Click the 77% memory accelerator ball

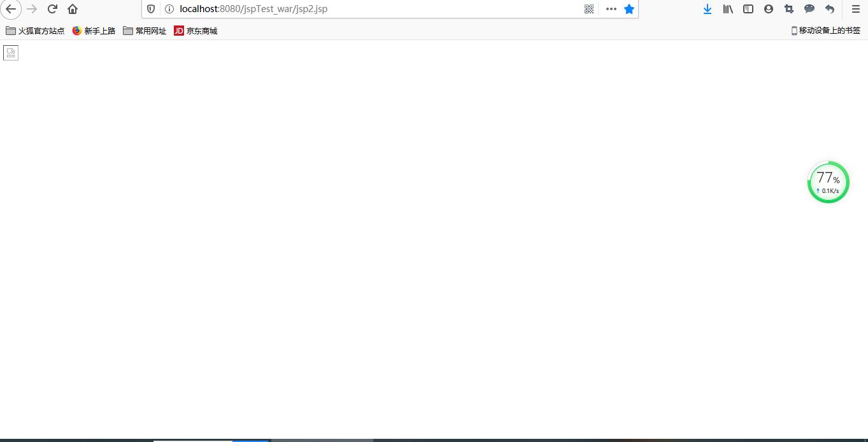pyautogui.click(x=829, y=182)
